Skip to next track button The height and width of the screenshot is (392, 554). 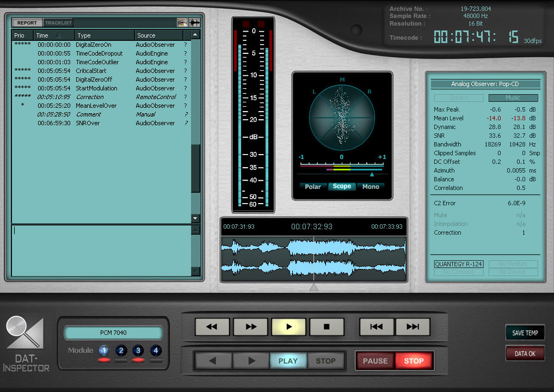click(x=413, y=327)
